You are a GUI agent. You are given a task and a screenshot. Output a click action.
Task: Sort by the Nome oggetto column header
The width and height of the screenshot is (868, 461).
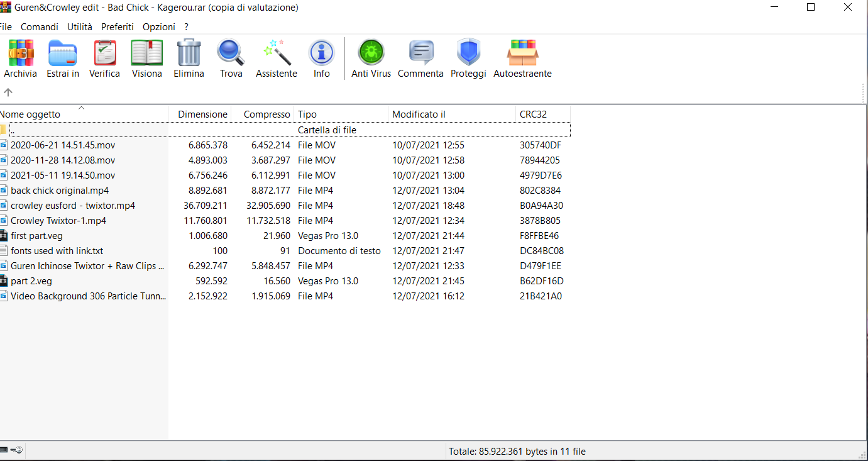tap(84, 114)
